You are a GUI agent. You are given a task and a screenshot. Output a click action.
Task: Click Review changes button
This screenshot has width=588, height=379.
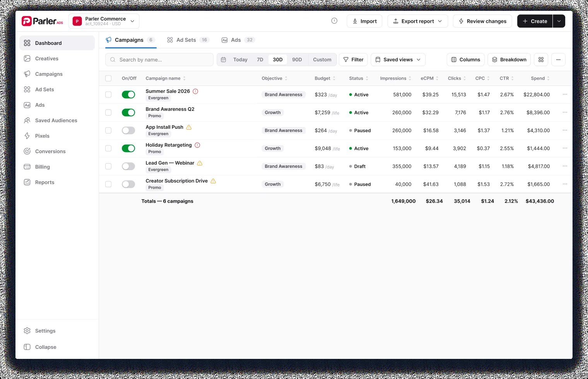coord(482,21)
